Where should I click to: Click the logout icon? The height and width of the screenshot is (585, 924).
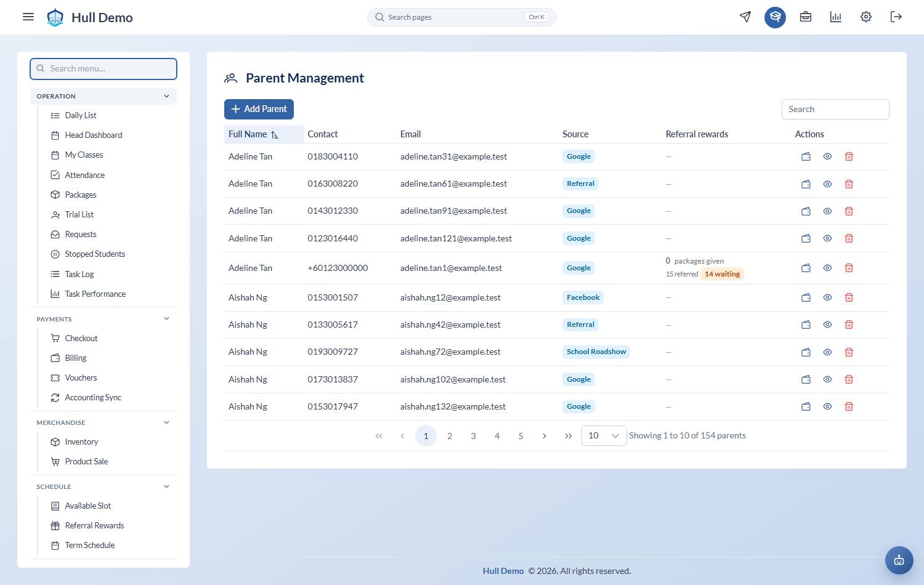896,17
